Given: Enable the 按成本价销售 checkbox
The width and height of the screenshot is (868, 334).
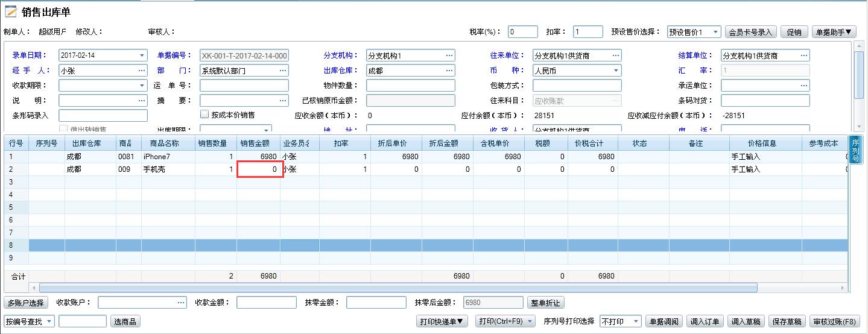Looking at the screenshot, I should pos(205,115).
